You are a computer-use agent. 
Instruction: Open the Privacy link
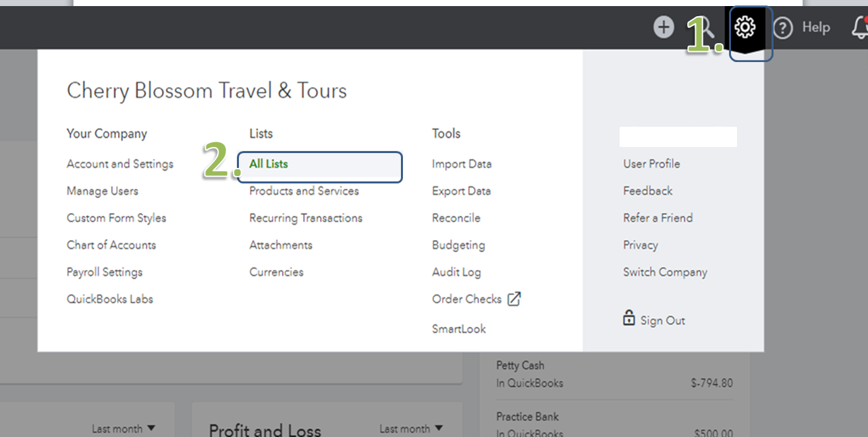pyautogui.click(x=641, y=245)
